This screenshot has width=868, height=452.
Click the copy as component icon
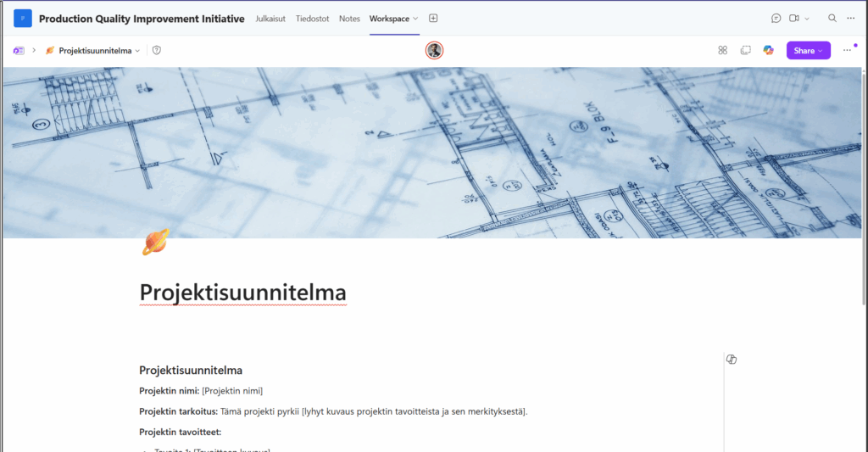(746, 50)
